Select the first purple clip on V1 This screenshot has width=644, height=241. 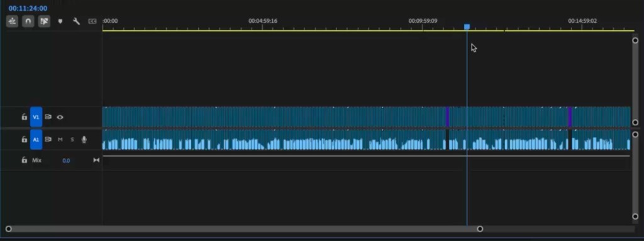tap(447, 117)
